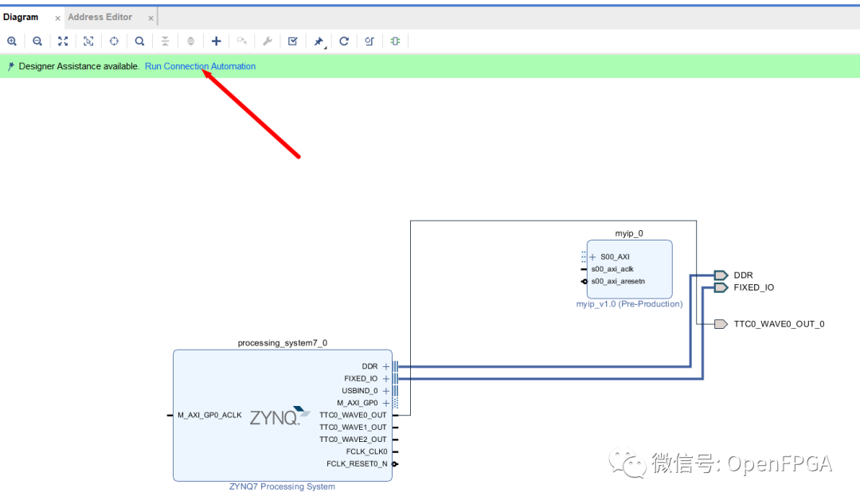This screenshot has height=504, width=860.
Task: Expand the FIXED_IO interface pins
Action: point(385,378)
